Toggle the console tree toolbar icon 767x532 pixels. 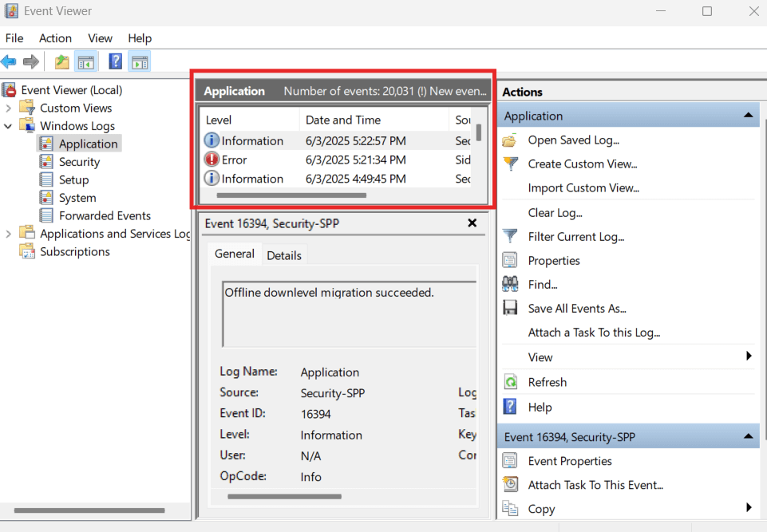(86, 61)
